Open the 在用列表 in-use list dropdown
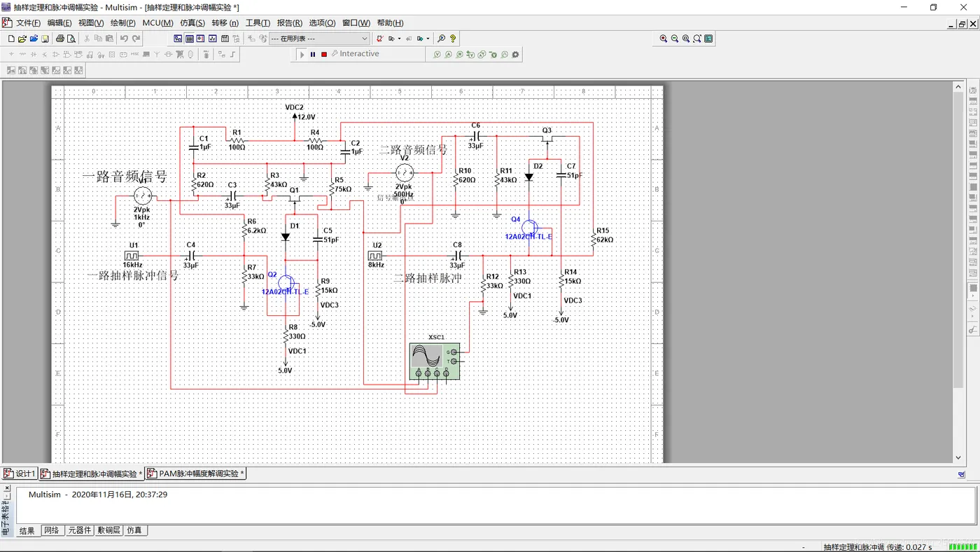Screen dimensions: 980x552 pos(319,39)
